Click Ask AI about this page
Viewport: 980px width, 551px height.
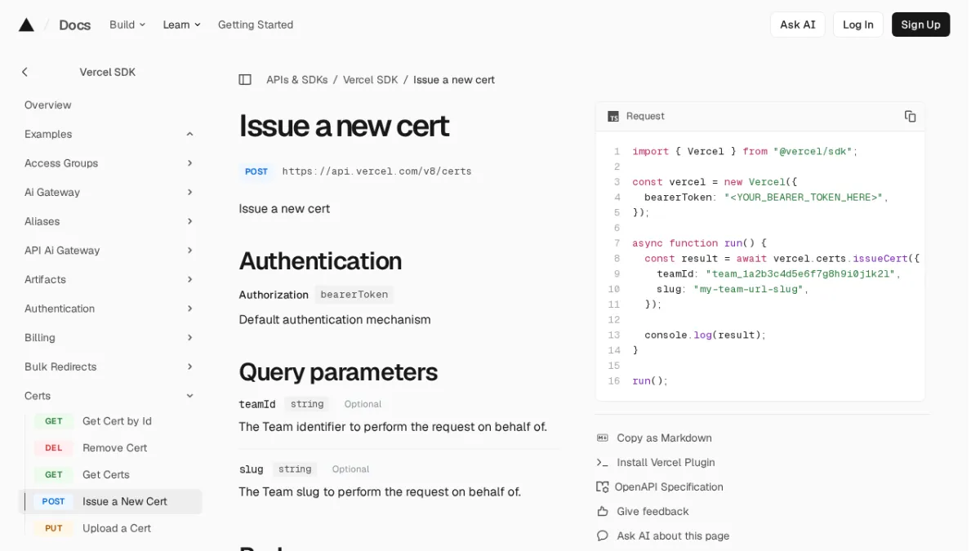[673, 535]
